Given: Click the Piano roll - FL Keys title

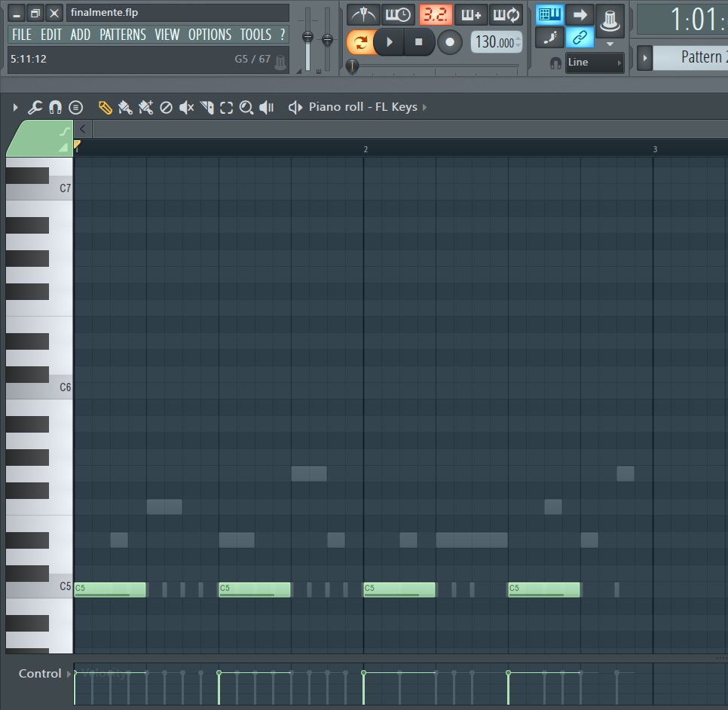Looking at the screenshot, I should pos(363,107).
